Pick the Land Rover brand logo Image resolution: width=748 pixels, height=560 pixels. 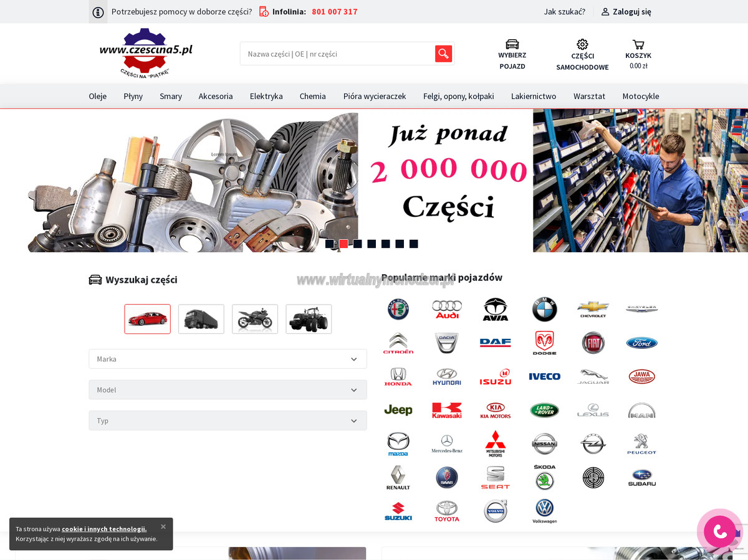(544, 410)
